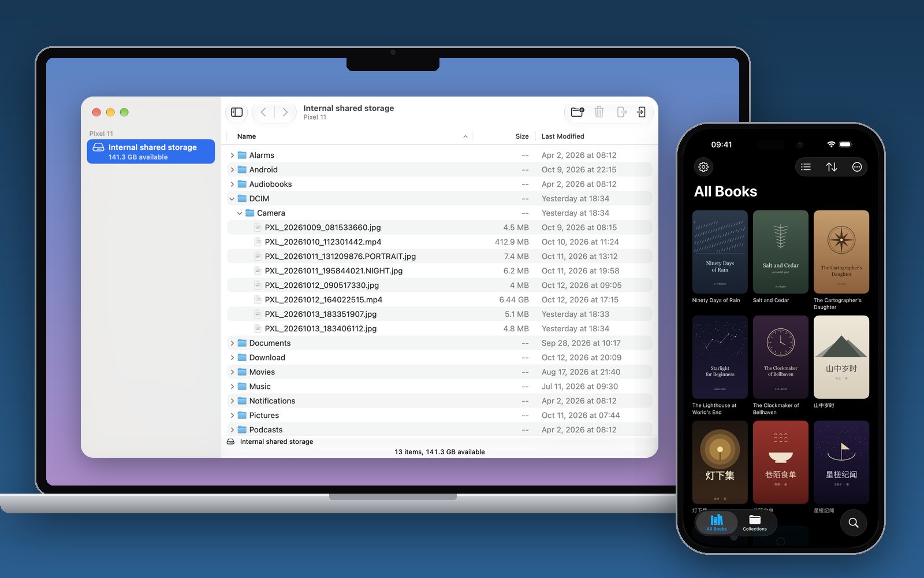Expand the Notifications folder
Image resolution: width=924 pixels, height=578 pixels.
[x=232, y=401]
